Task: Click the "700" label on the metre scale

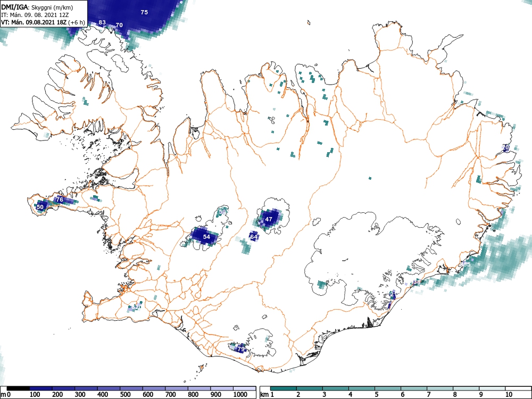Action: [x=170, y=394]
